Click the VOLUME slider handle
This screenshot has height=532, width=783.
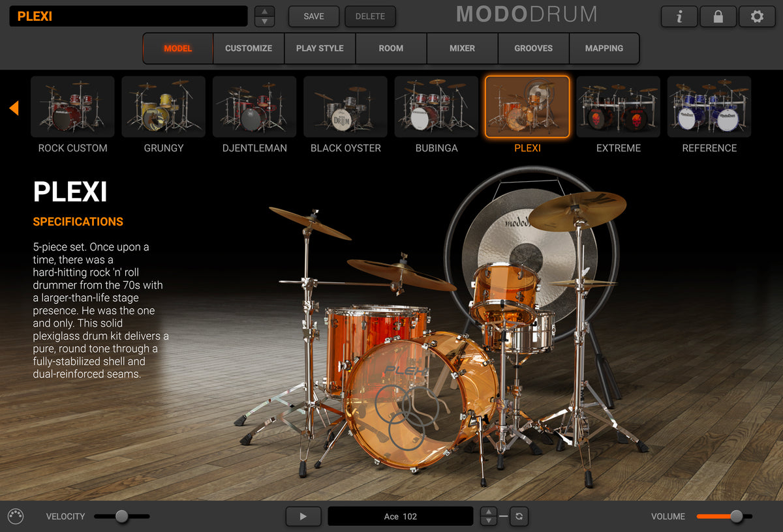tap(737, 516)
